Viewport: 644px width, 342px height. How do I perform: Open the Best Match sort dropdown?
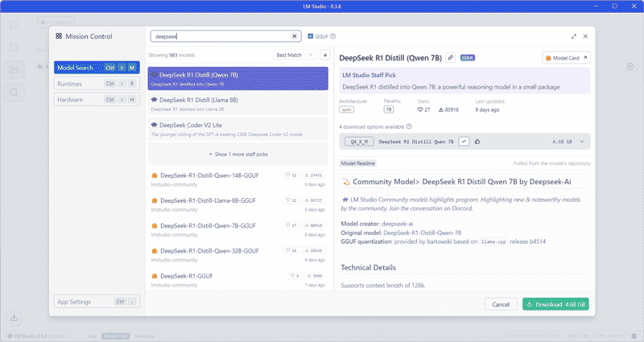[295, 55]
